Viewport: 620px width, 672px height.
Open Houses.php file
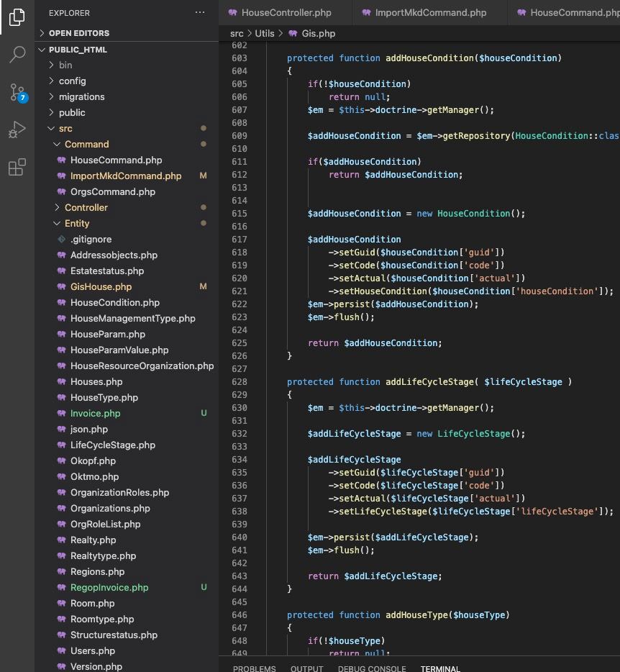(127, 382)
